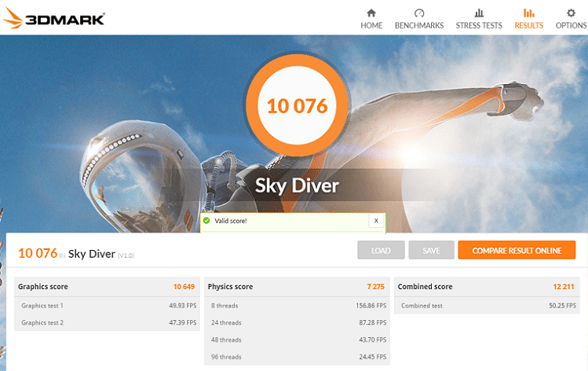
Task: Click the 87.28 FPS value
Action: 372,322
